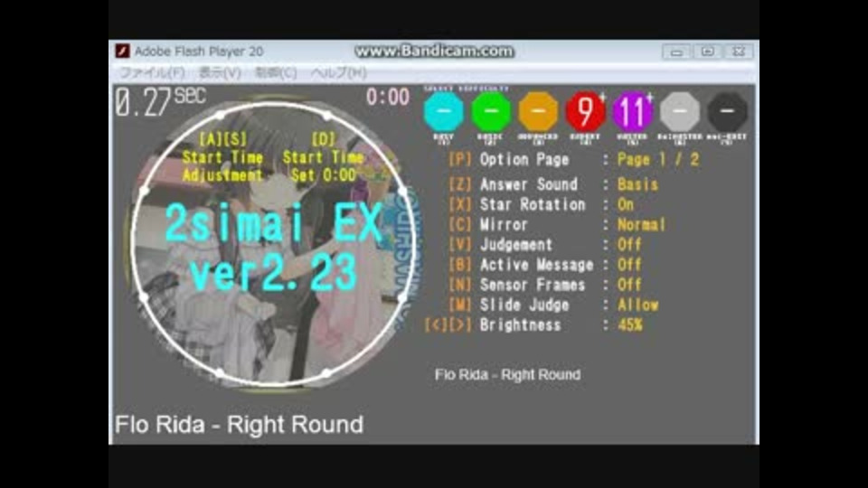
Task: Select the light gray difficulty octagon
Action: click(x=680, y=112)
